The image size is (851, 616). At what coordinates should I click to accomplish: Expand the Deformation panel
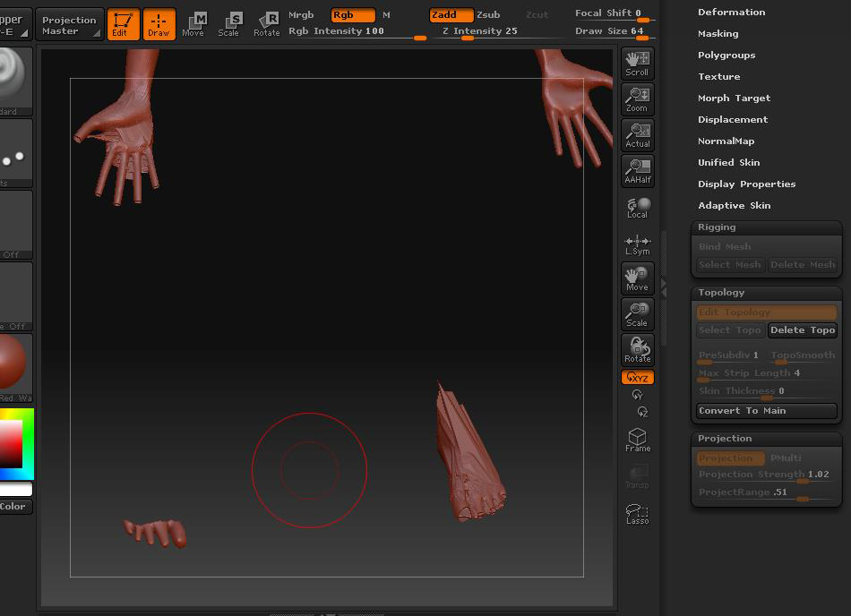point(732,12)
